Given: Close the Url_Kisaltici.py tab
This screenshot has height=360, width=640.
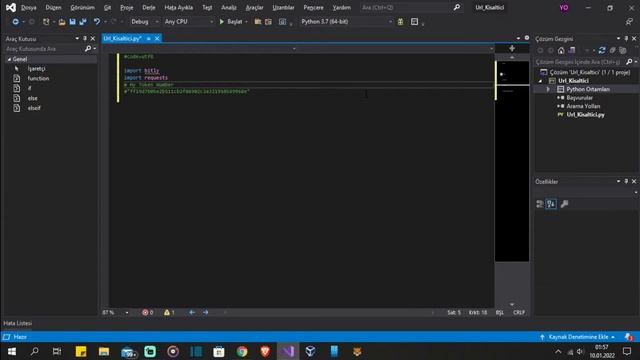Looking at the screenshot, I should (157, 38).
